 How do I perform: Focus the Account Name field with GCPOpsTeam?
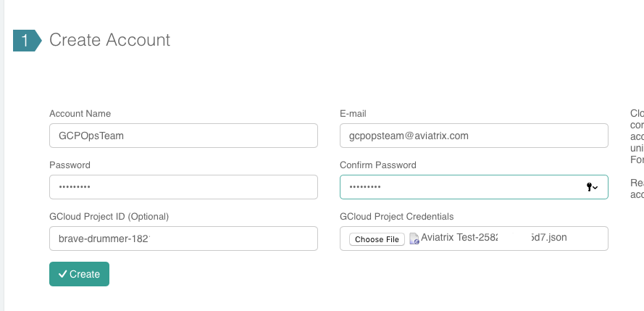pyautogui.click(x=183, y=136)
